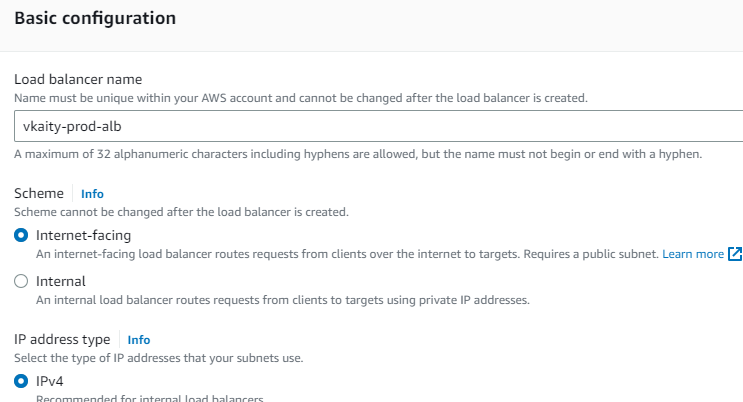
Task: Click the 'Select the type of IP addresses' description
Action: pyautogui.click(x=159, y=358)
